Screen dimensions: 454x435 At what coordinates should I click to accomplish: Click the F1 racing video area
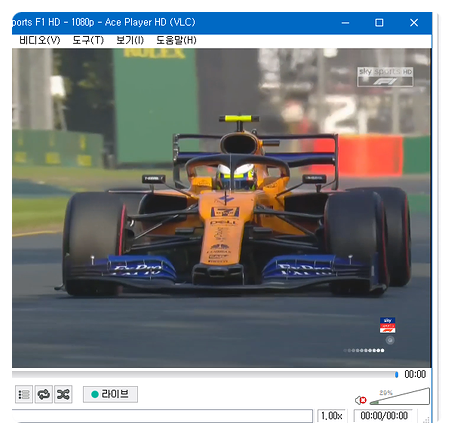tap(222, 208)
